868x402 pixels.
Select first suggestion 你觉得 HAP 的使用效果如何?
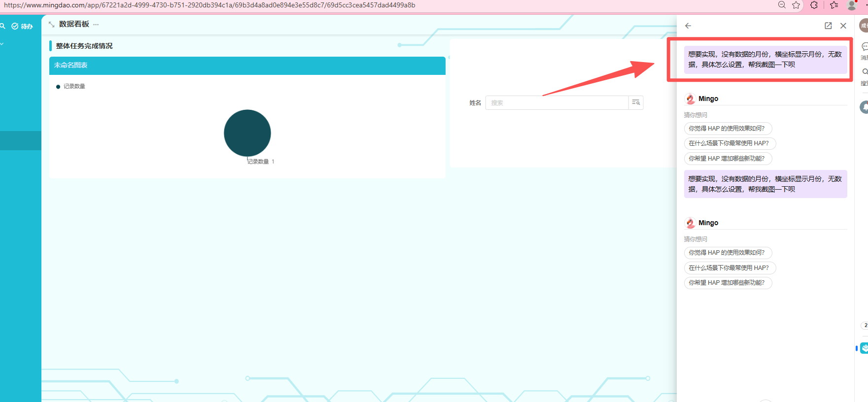click(x=727, y=129)
